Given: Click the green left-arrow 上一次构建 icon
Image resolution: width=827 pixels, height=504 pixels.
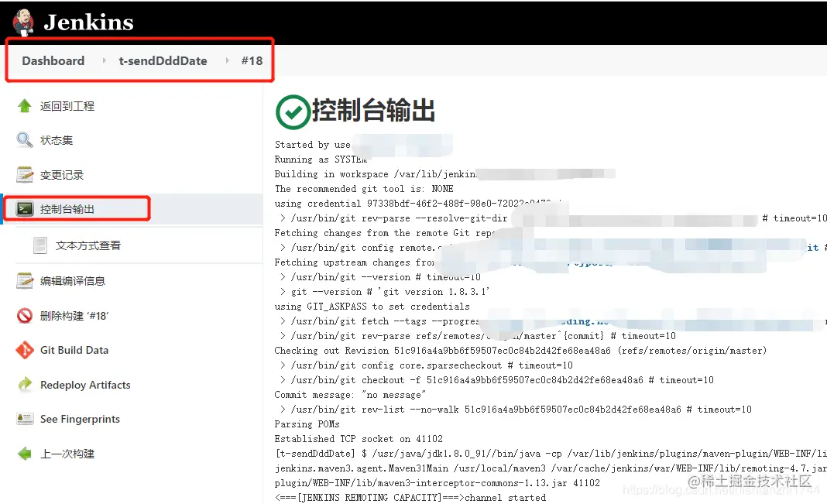Looking at the screenshot, I should coord(24,454).
